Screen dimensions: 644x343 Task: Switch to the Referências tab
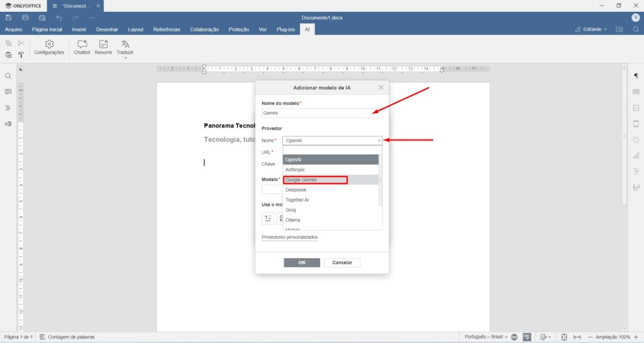coord(167,30)
